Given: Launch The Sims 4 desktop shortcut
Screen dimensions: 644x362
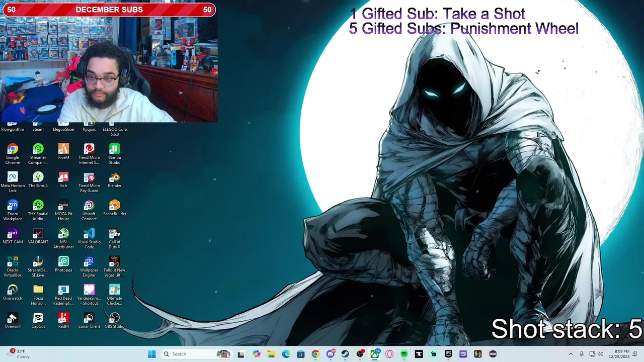Looking at the screenshot, I should [x=38, y=180].
